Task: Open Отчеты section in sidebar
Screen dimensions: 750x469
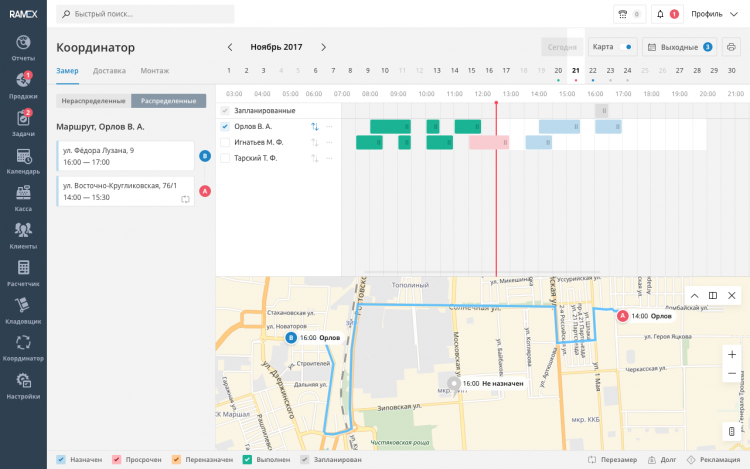Action: pyautogui.click(x=23, y=48)
